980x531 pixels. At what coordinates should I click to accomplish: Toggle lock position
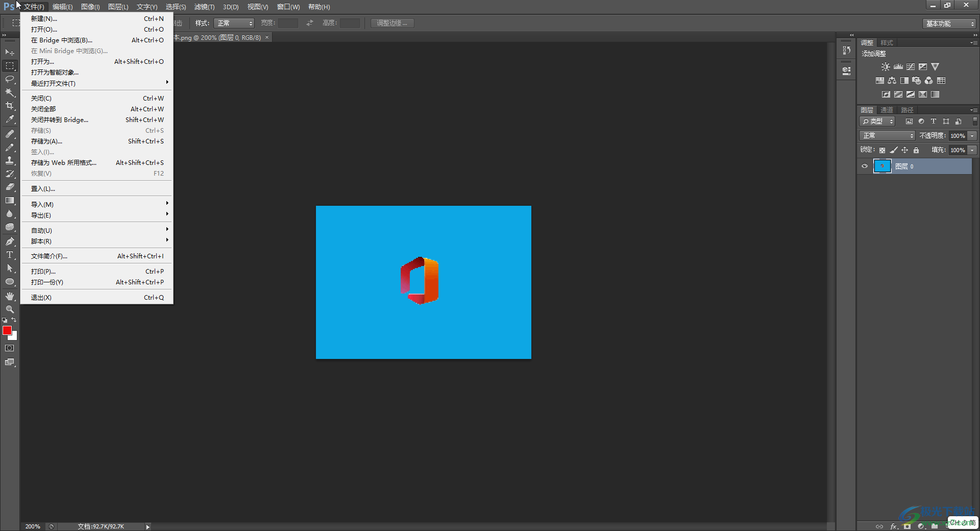click(x=904, y=150)
